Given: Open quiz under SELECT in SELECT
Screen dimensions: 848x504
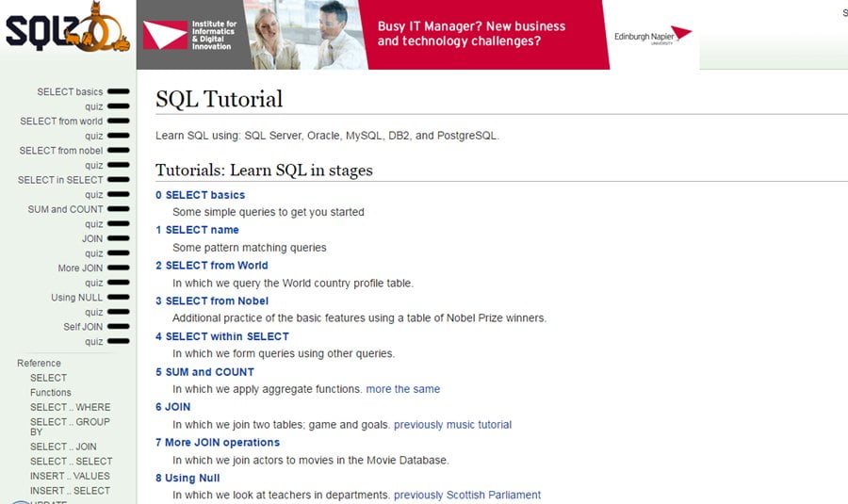Looking at the screenshot, I should click(x=93, y=195).
